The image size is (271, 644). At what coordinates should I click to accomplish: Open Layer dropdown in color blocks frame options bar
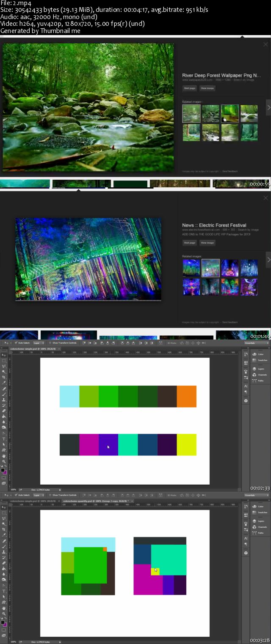tap(39, 495)
